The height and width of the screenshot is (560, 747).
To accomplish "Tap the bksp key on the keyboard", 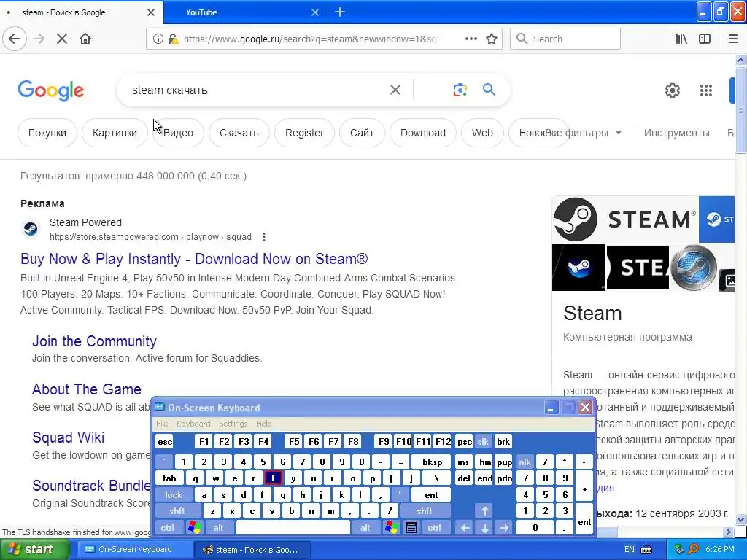I will click(x=432, y=462).
